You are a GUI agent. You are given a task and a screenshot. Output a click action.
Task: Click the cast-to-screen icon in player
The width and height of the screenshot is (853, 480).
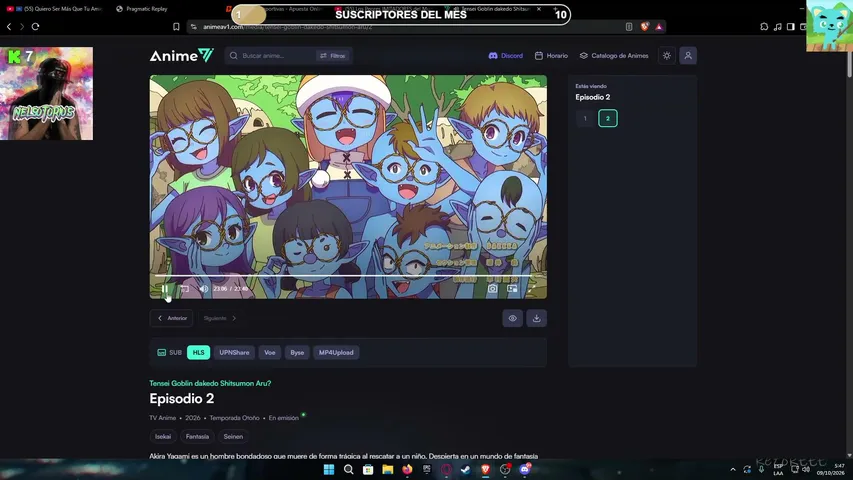184,288
